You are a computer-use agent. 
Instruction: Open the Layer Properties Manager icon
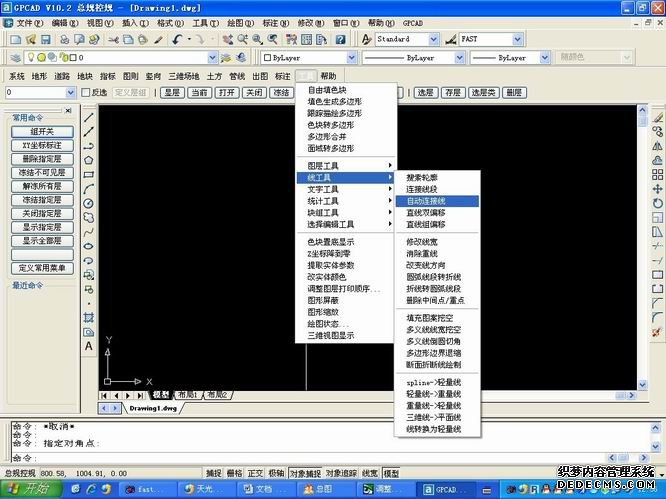coord(16,57)
